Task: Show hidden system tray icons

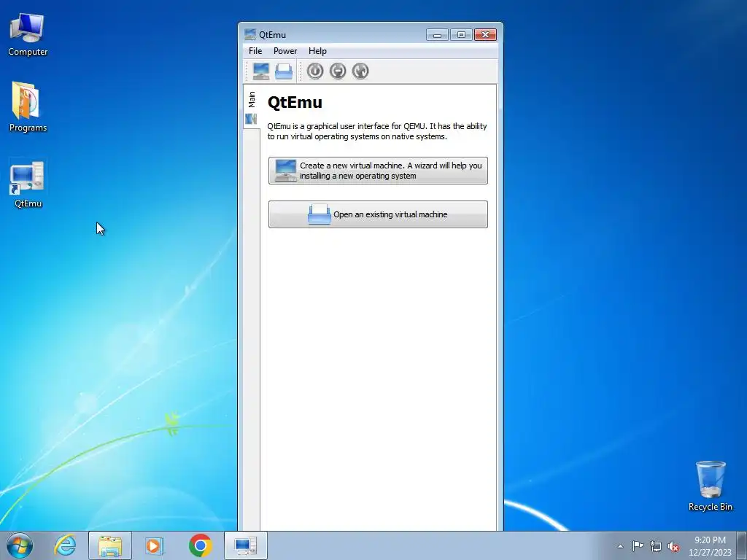Action: click(620, 546)
